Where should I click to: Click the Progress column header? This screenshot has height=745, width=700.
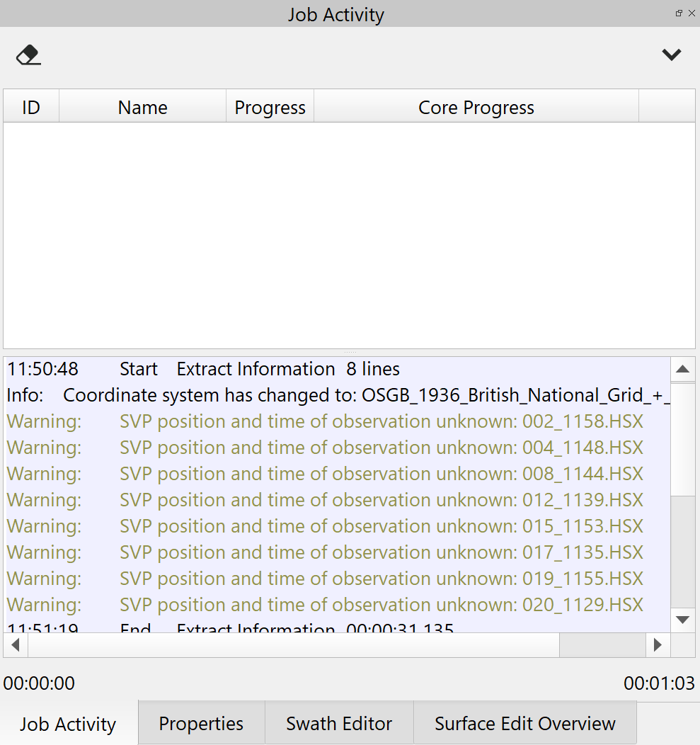tap(270, 107)
